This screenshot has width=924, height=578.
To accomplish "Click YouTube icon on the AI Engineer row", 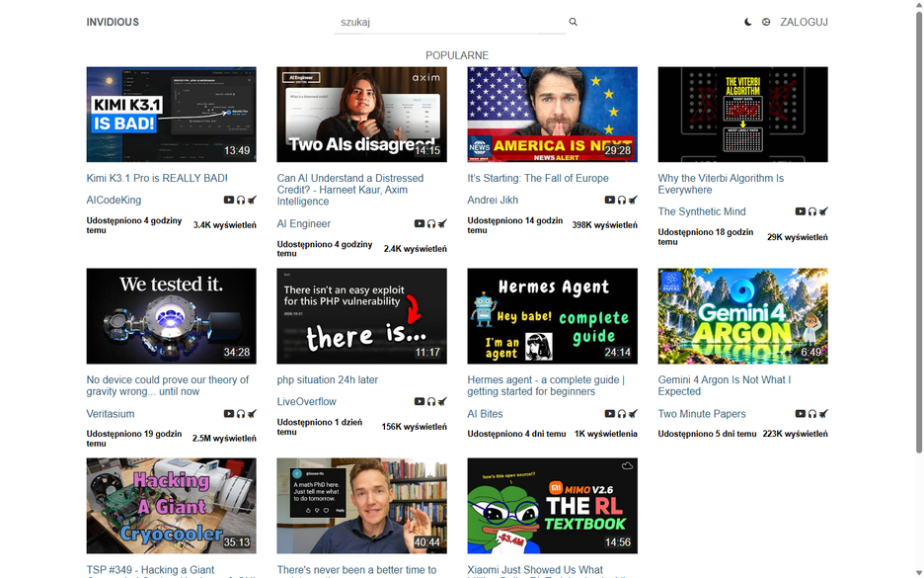I will pos(419,223).
